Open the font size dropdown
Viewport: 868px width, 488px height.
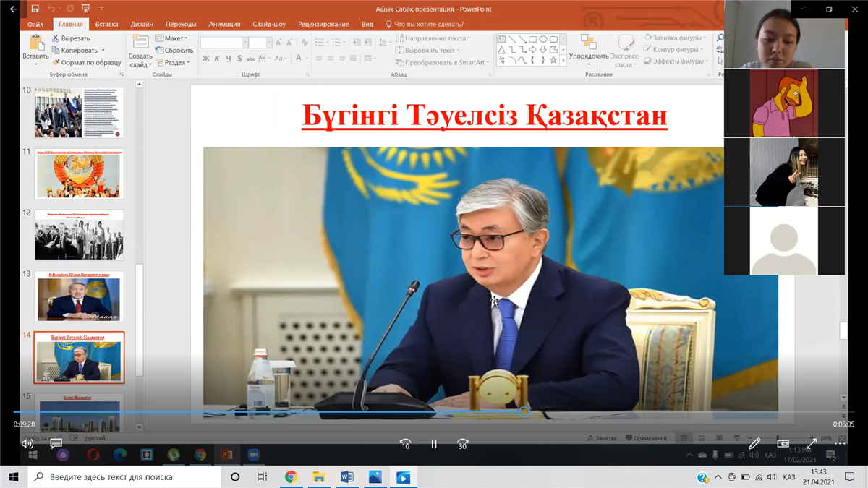tap(270, 43)
